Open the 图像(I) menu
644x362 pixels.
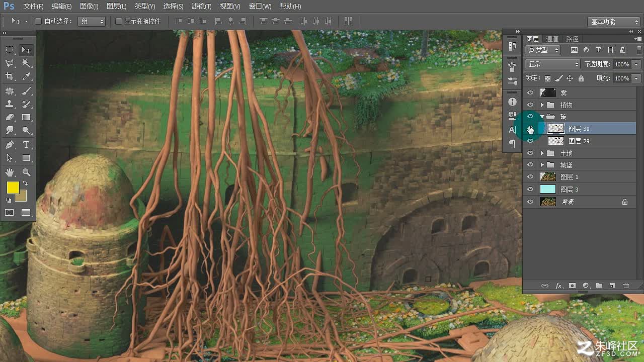89,7
